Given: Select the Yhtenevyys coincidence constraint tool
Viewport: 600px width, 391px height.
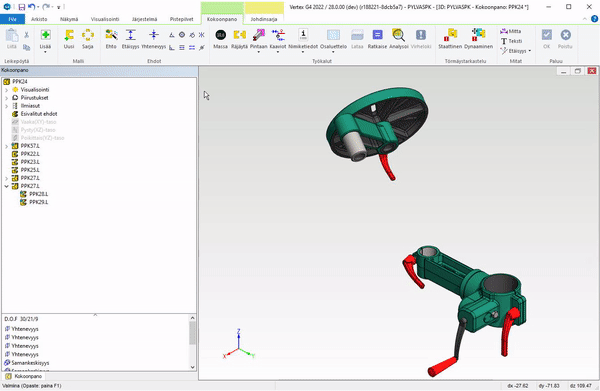Looking at the screenshot, I should [x=154, y=35].
